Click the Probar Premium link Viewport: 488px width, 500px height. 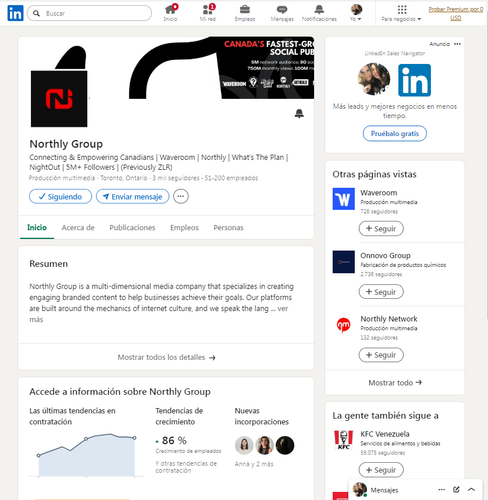coord(456,13)
